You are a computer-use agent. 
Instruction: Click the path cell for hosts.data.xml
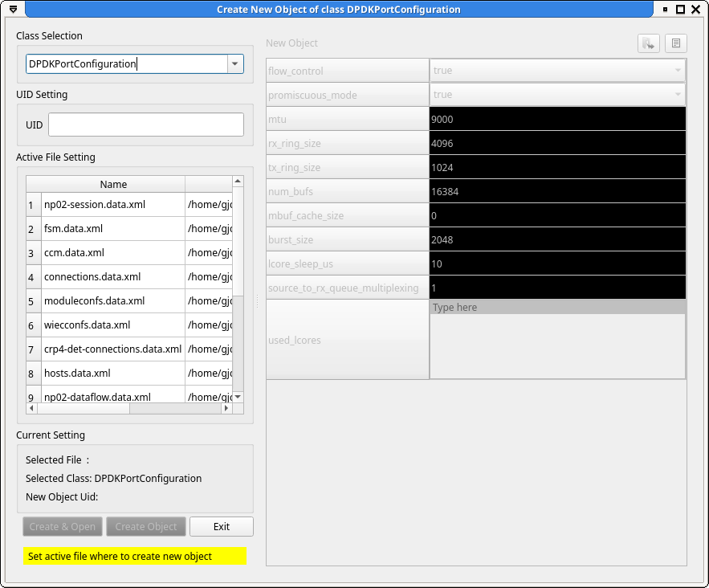coord(209,374)
